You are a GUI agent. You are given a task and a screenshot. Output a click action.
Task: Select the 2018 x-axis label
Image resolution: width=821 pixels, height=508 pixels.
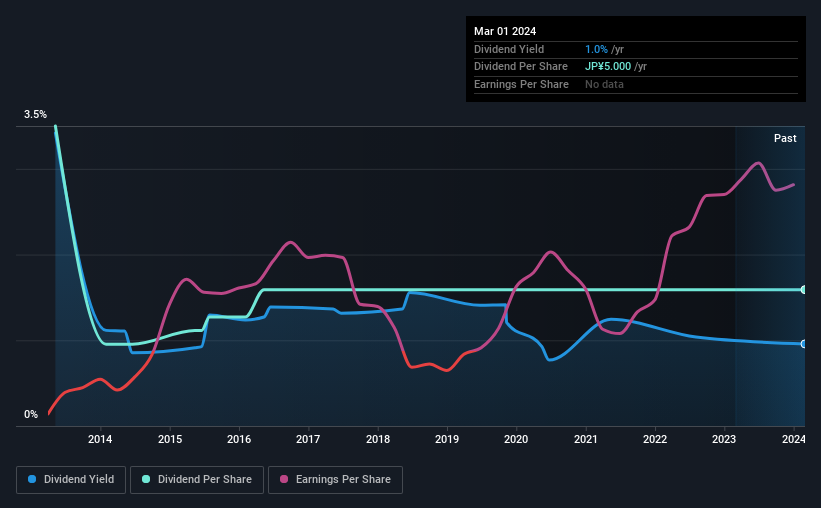coord(378,439)
